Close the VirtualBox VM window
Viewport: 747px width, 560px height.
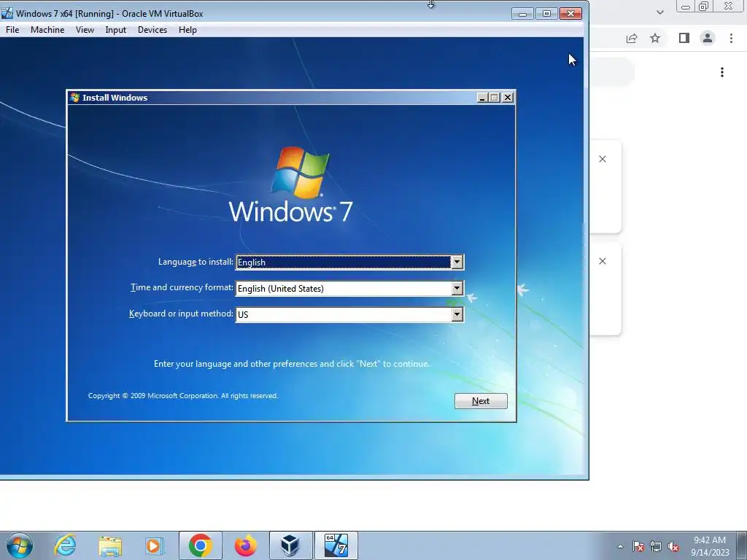570,14
